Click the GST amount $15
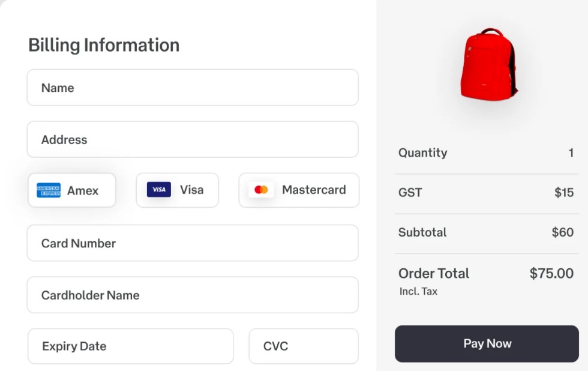 [x=564, y=193]
